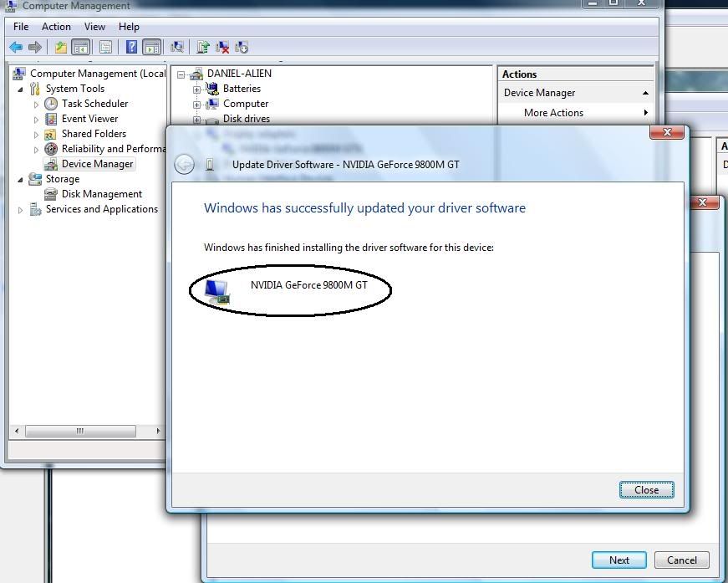Expand the Batteries device category
This screenshot has width=728, height=583.
197,89
